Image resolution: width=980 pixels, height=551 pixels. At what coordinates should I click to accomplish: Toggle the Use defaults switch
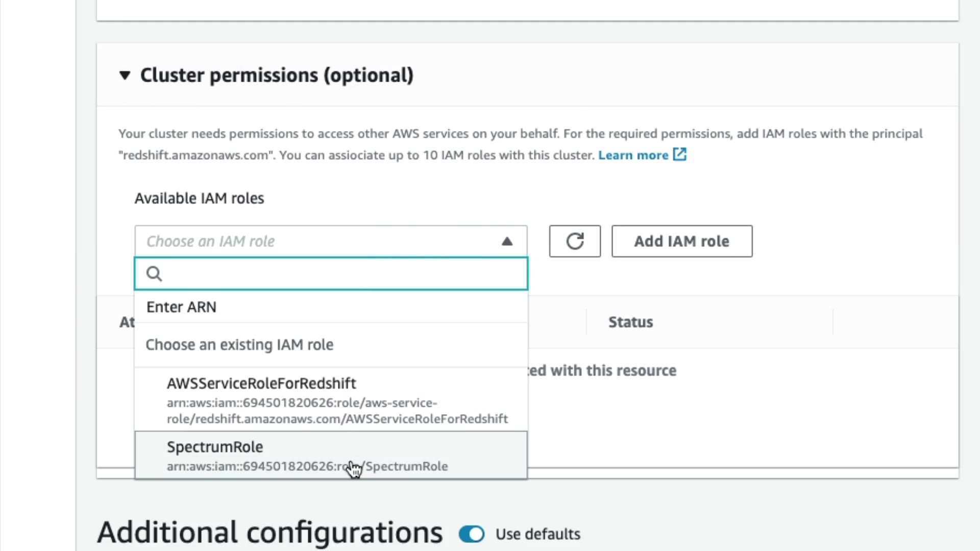[x=471, y=534]
